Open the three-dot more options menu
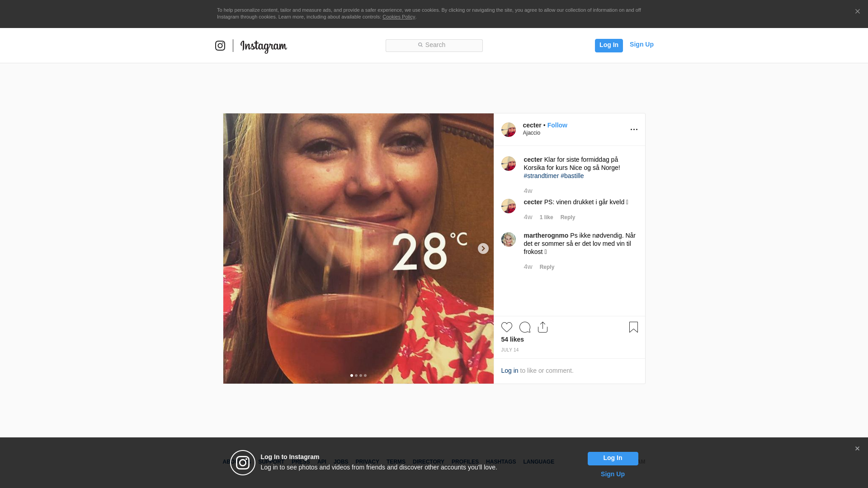The width and height of the screenshot is (868, 488). click(x=634, y=130)
